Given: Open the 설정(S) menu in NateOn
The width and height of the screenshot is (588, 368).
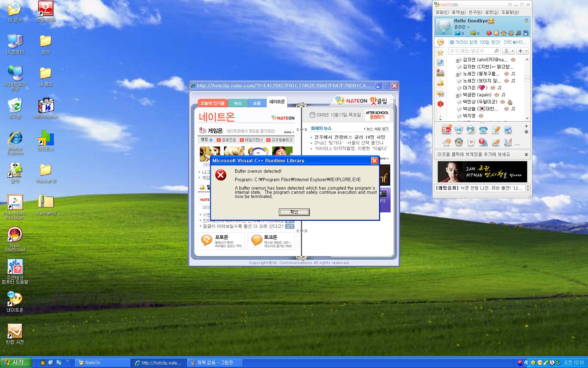Looking at the screenshot, I should 491,12.
